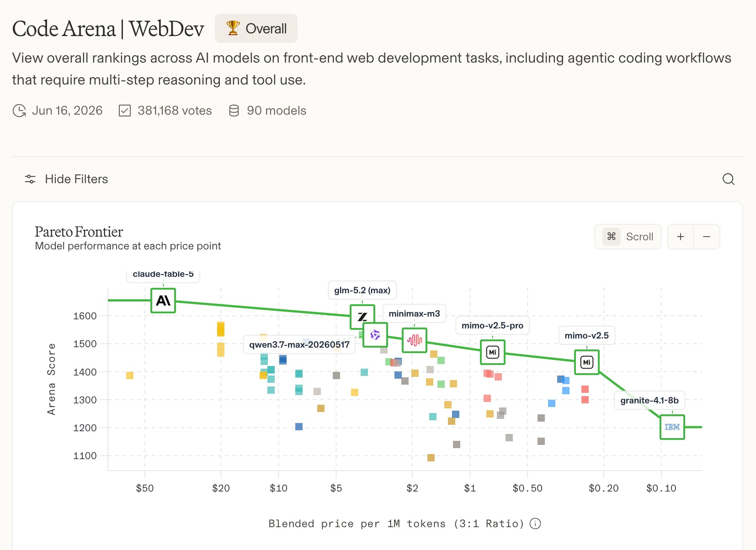
Task: Select the minimax-m3 waveform logo marker
Action: [x=415, y=340]
